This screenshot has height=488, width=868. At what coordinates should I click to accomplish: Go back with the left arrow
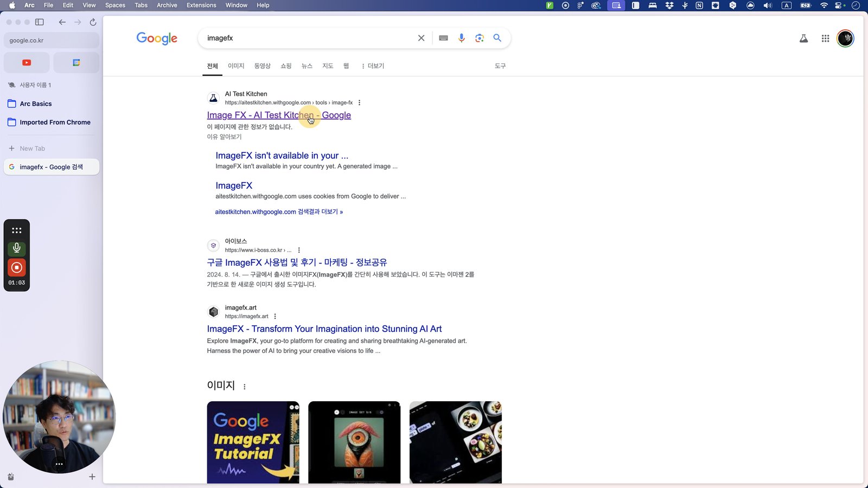[x=62, y=22]
